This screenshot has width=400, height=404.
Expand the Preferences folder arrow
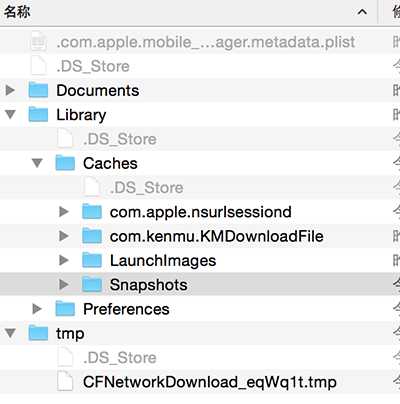point(37,309)
